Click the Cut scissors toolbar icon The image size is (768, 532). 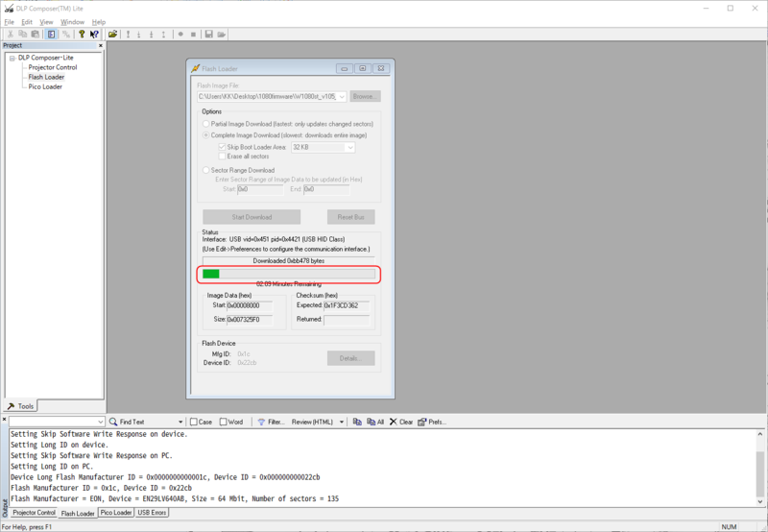pyautogui.click(x=10, y=35)
